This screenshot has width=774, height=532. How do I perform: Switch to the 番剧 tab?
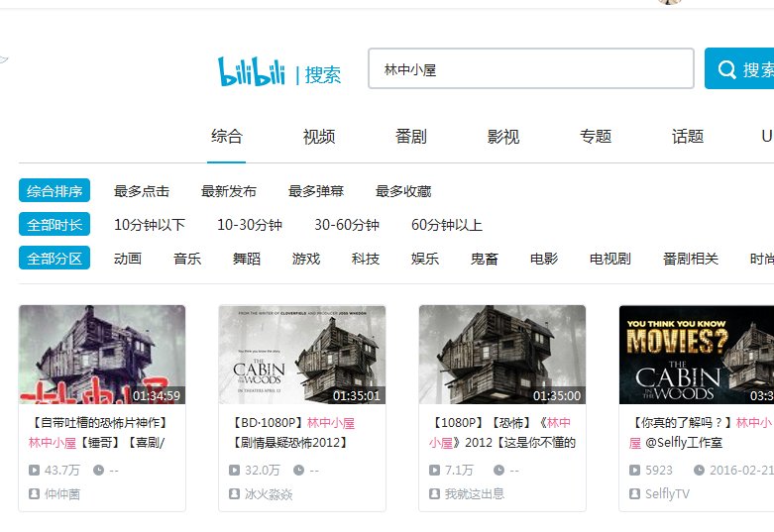click(411, 136)
